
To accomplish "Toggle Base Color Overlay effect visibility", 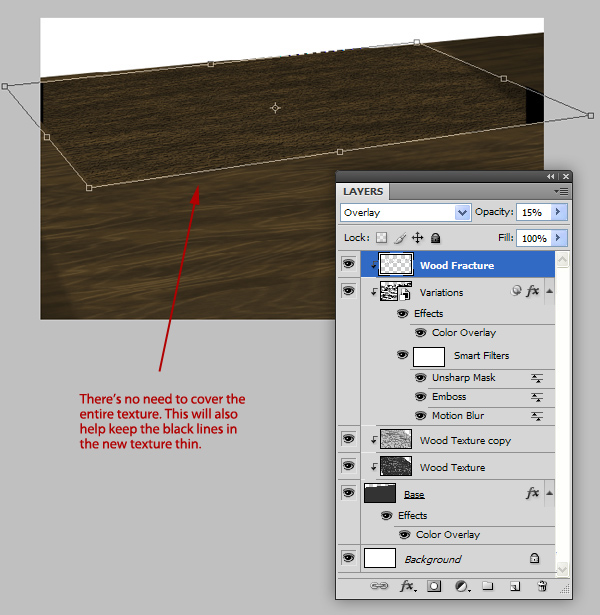I will (x=404, y=535).
